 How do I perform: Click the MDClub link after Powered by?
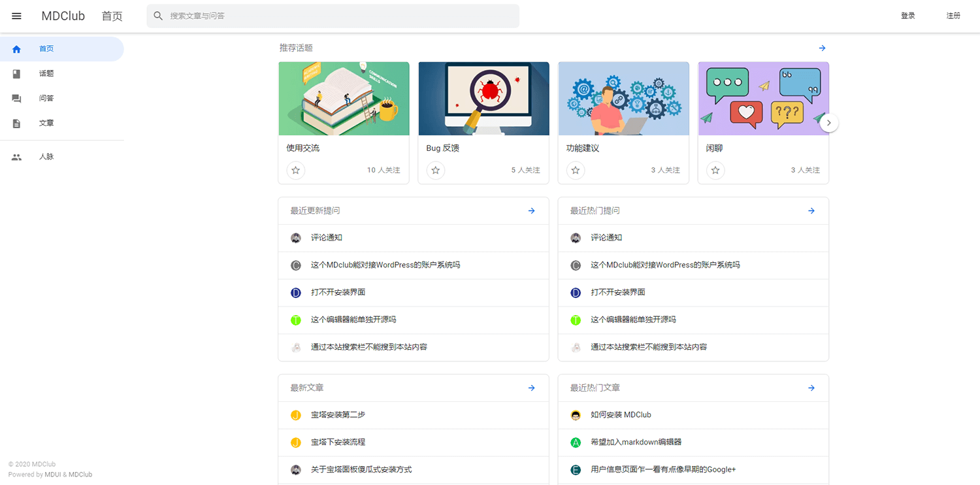tap(80, 475)
